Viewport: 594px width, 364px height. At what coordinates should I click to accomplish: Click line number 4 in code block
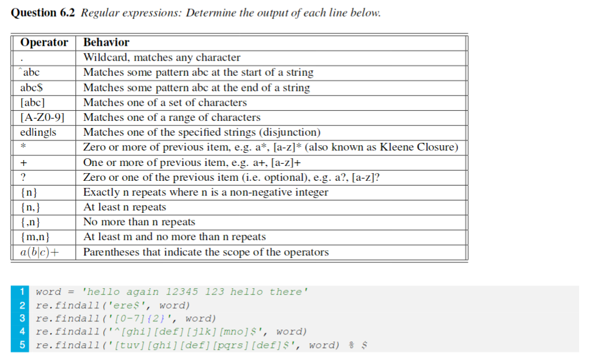pyautogui.click(x=21, y=332)
